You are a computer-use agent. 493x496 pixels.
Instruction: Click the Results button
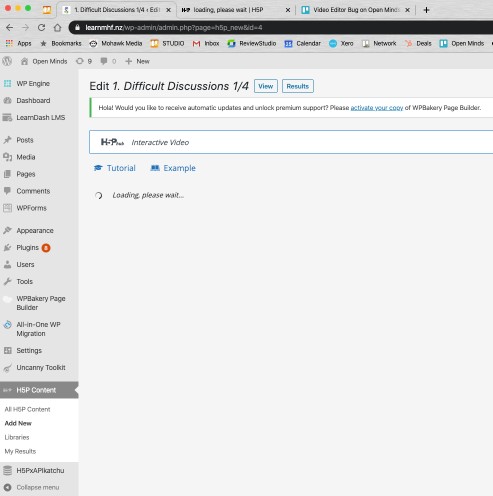[x=298, y=86]
